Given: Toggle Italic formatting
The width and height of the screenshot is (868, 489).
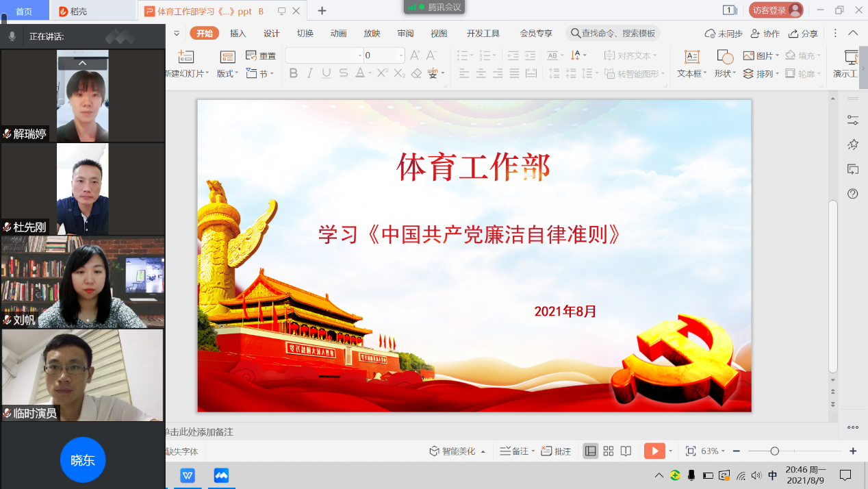Looking at the screenshot, I should [x=310, y=73].
